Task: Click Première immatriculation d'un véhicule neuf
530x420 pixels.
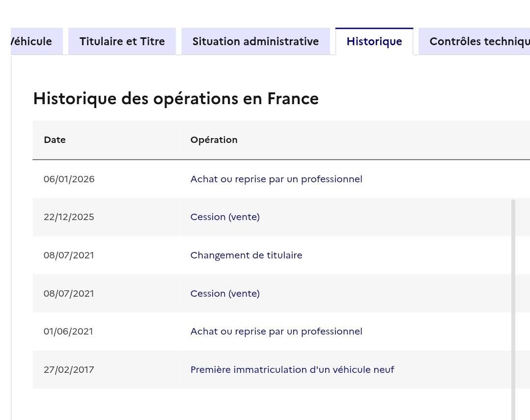Action: (292, 370)
